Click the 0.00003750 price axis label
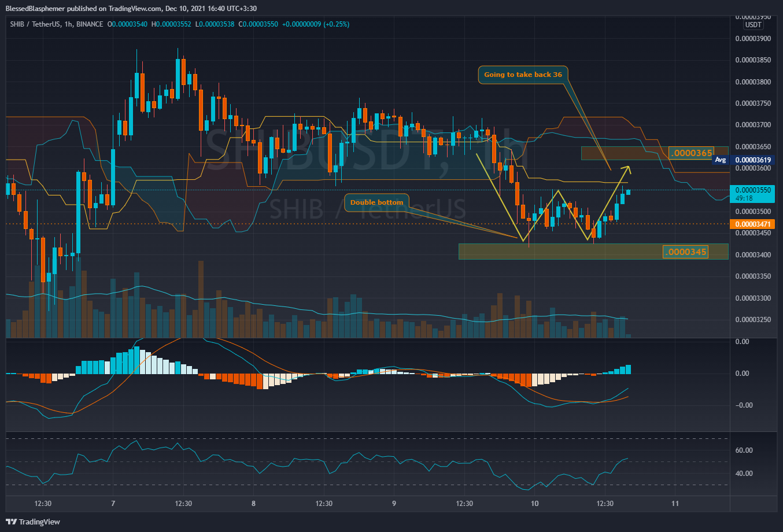The image size is (783, 532). (x=752, y=104)
